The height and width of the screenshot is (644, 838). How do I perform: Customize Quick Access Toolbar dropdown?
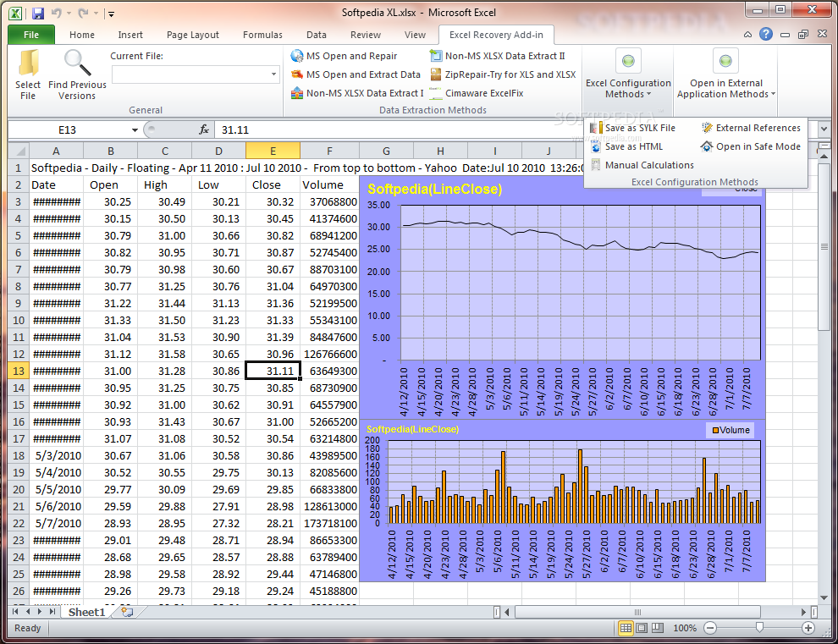(111, 14)
